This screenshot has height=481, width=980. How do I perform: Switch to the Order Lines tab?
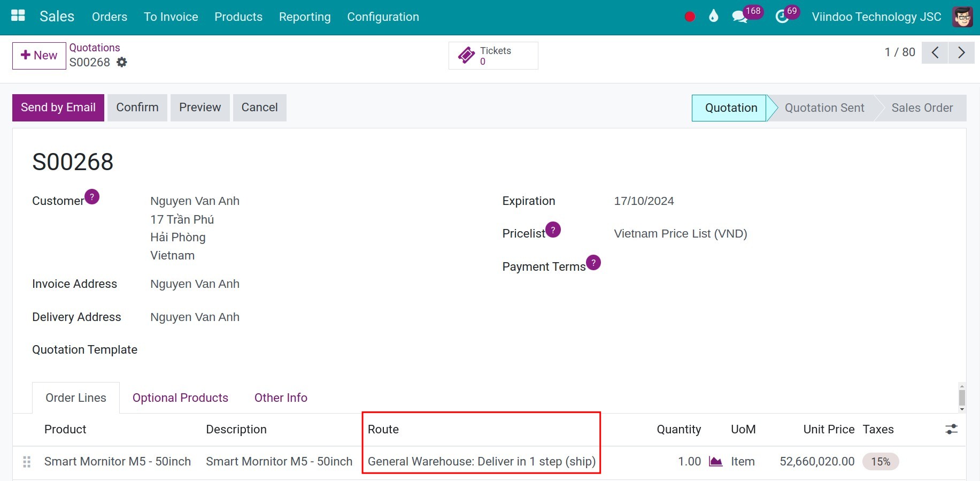coord(76,398)
